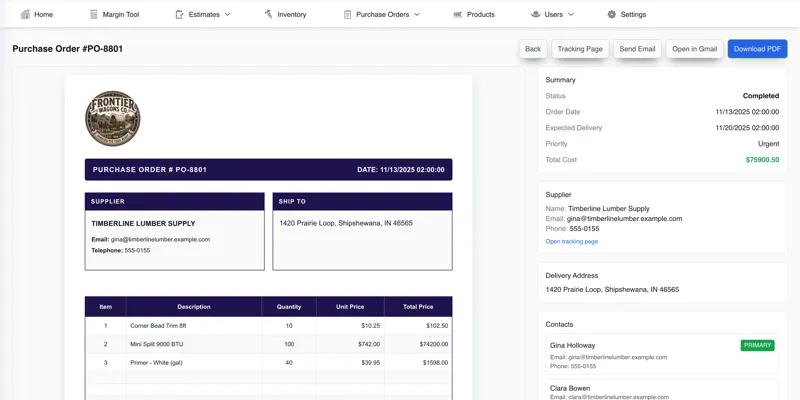Open the Home menu item

click(x=37, y=14)
